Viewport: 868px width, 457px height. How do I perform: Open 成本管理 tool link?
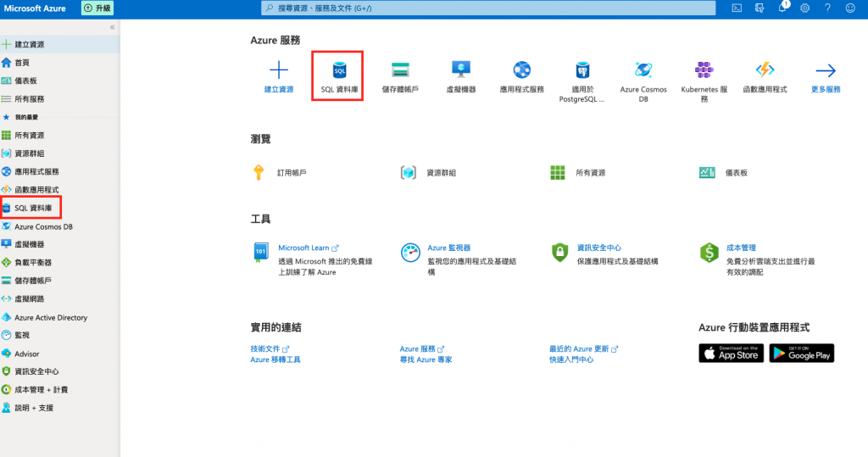pos(741,248)
